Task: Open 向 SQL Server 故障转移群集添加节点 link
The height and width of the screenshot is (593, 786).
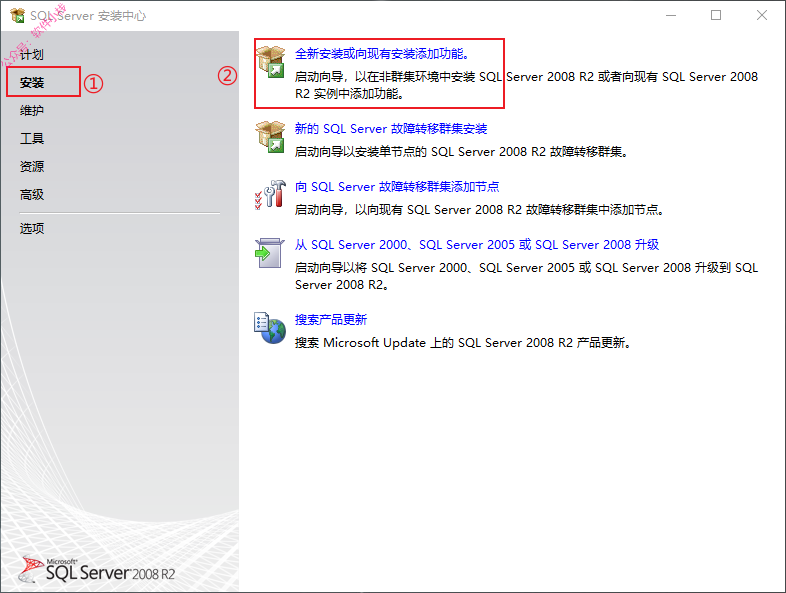Action: click(x=397, y=187)
